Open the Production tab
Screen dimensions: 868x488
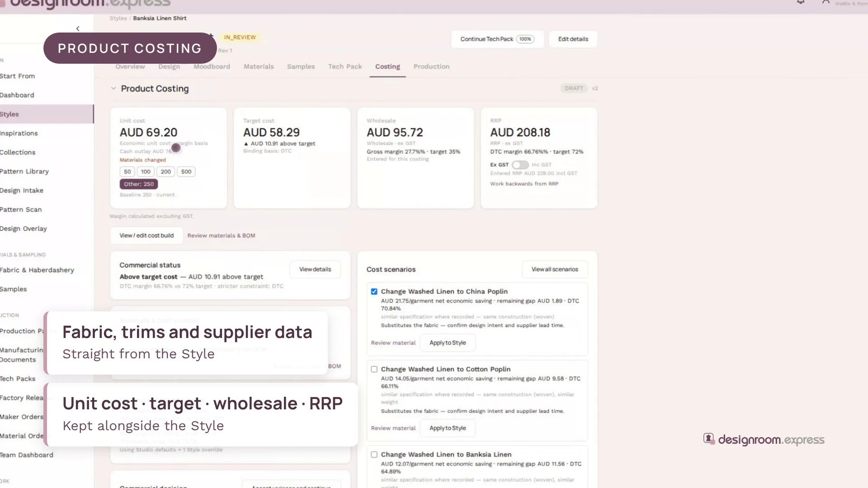pyautogui.click(x=431, y=66)
